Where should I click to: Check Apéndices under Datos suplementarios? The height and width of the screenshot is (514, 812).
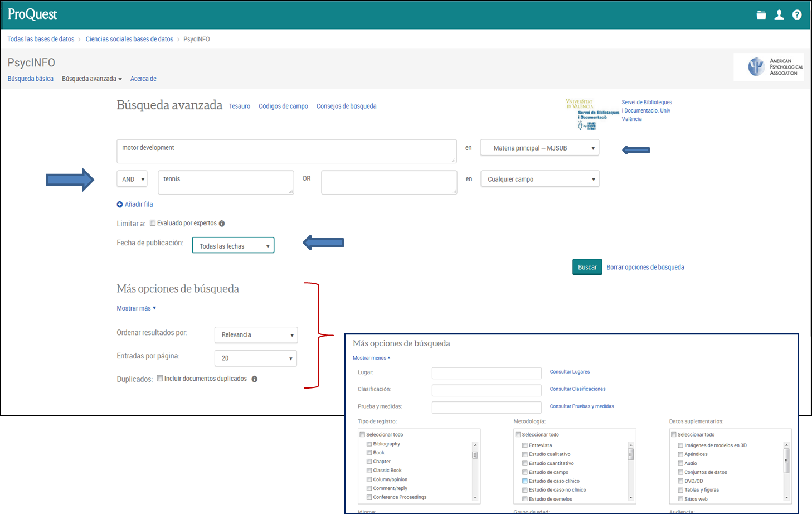(680, 454)
